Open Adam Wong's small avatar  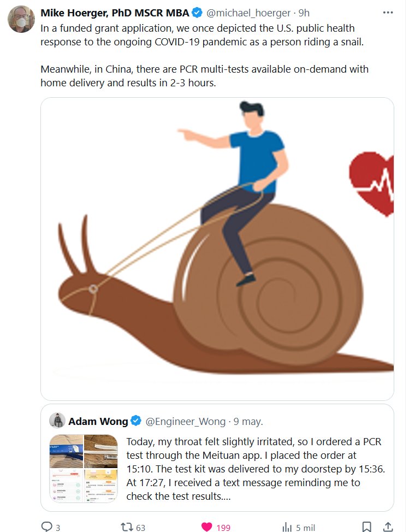click(x=57, y=421)
